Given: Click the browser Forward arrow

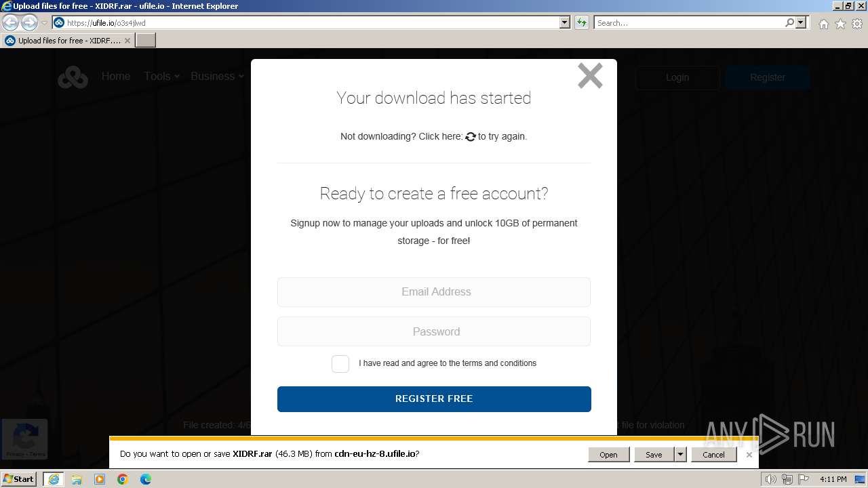Looking at the screenshot, I should click(29, 23).
